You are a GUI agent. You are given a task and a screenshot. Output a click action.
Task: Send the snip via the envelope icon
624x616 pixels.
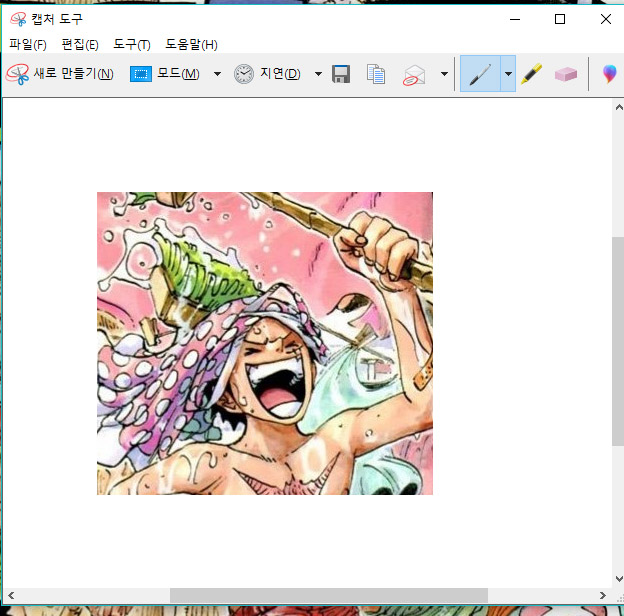click(414, 75)
